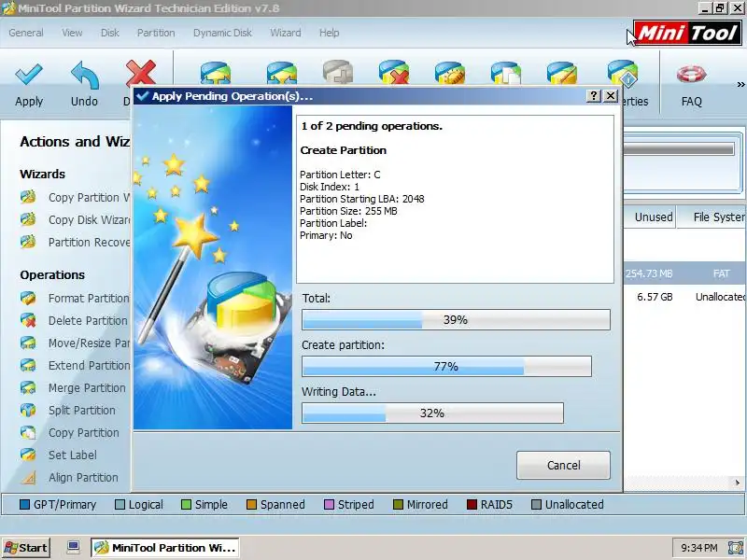Click the File System column header
This screenshot has height=560, width=747.
click(x=712, y=217)
